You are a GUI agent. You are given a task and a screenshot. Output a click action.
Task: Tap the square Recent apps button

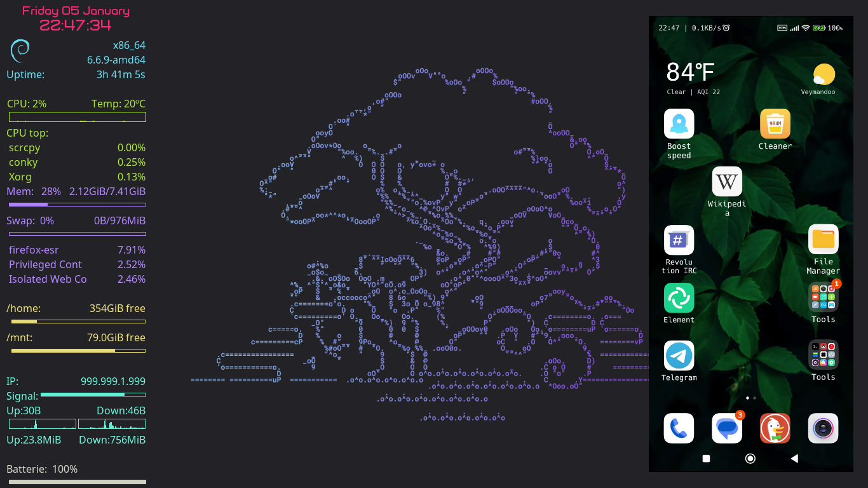[x=706, y=458]
